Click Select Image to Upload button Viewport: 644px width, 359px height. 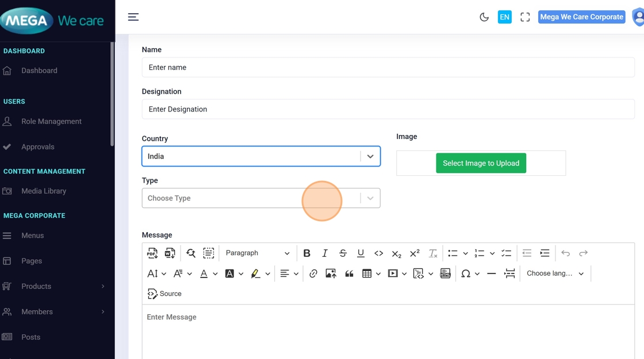[x=481, y=163]
